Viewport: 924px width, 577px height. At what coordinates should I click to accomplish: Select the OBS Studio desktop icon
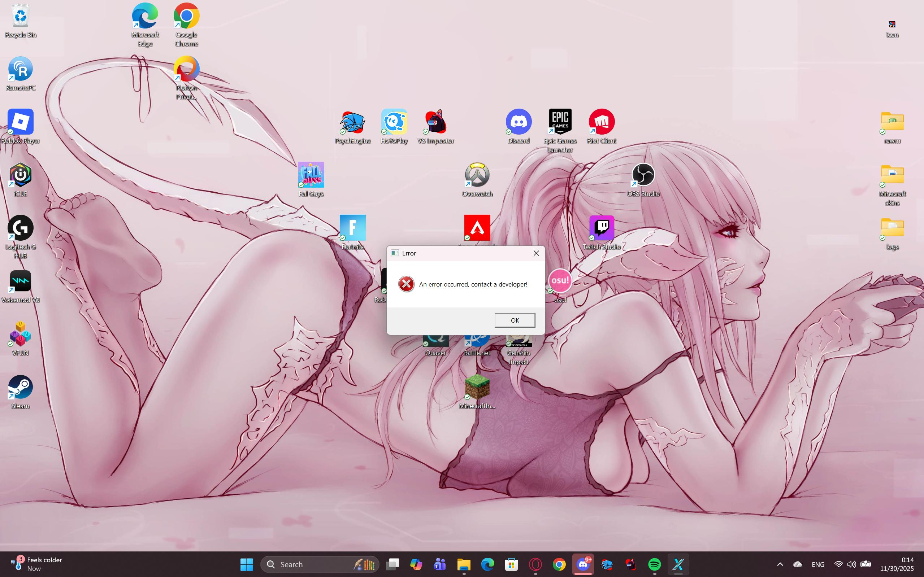(x=643, y=175)
